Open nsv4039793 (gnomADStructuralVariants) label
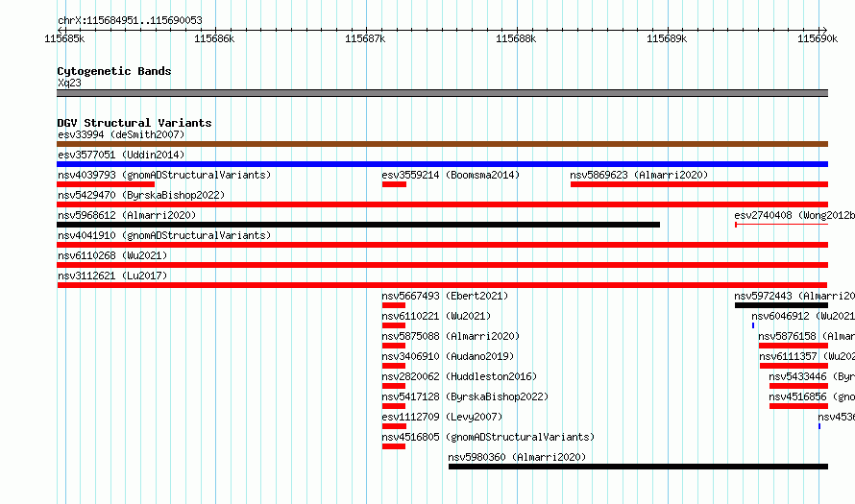The height and width of the screenshot is (504, 855). point(164,175)
